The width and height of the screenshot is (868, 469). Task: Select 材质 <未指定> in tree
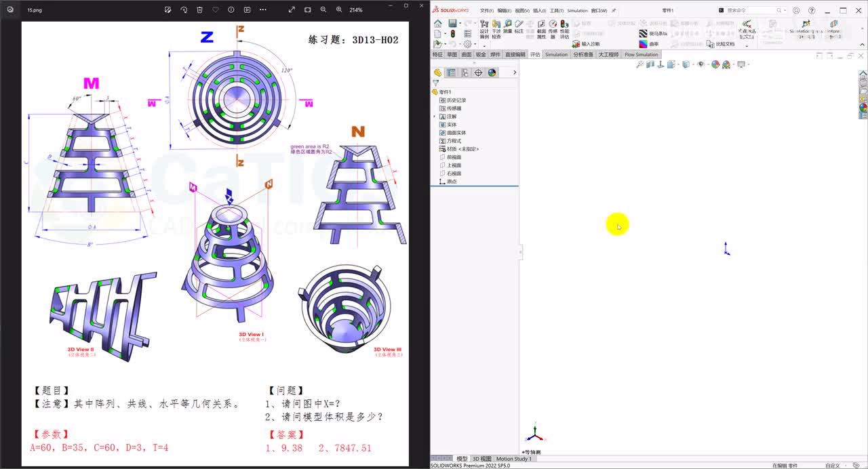(459, 149)
